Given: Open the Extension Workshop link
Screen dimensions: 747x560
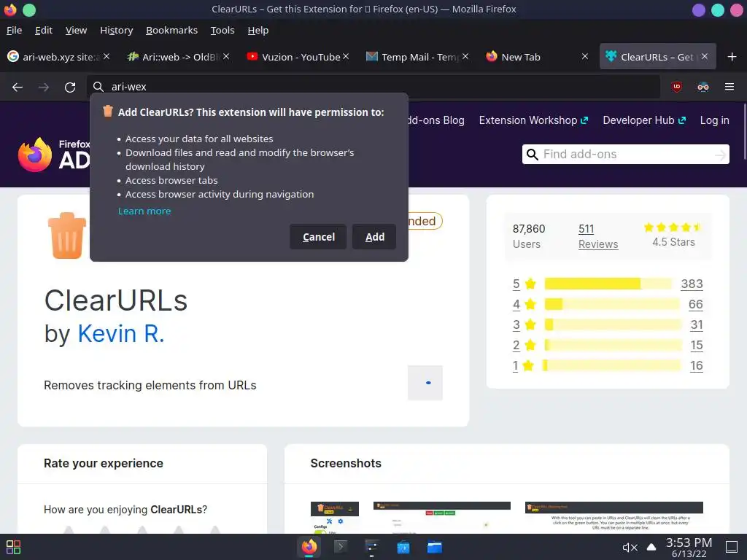Looking at the screenshot, I should [533, 120].
